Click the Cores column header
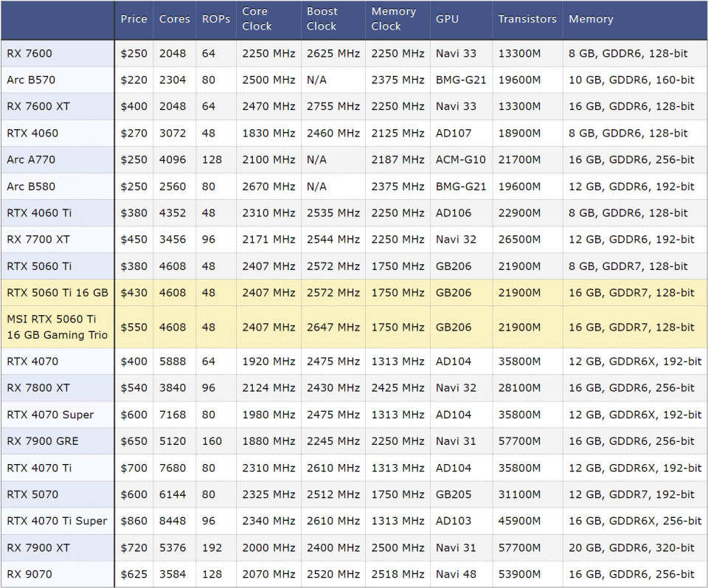Image resolution: width=708 pixels, height=588 pixels. 174,19
